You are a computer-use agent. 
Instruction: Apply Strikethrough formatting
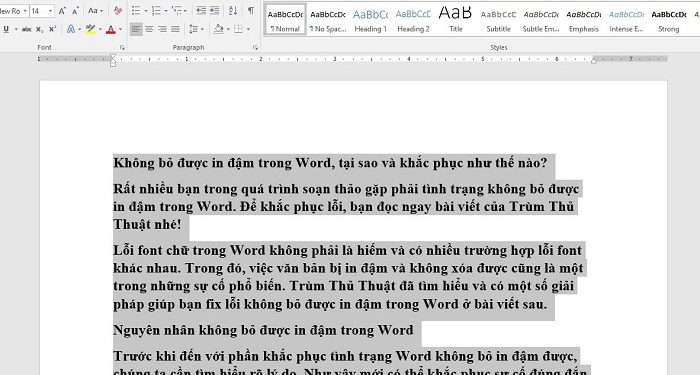coord(27,29)
